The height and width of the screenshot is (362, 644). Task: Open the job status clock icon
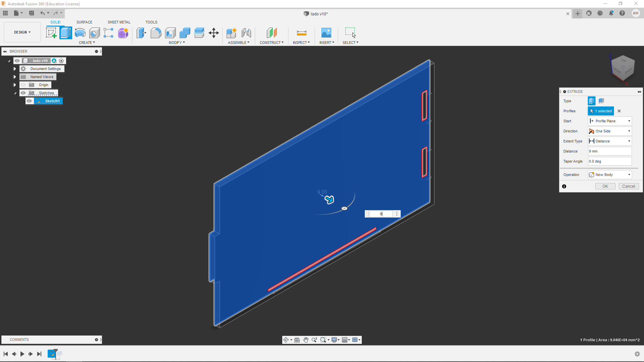pos(600,13)
